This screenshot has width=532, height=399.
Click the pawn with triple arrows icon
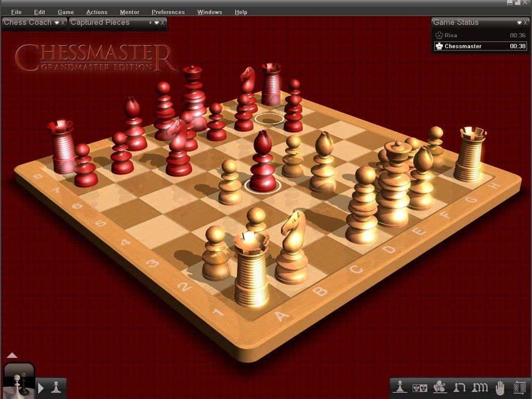click(480, 387)
